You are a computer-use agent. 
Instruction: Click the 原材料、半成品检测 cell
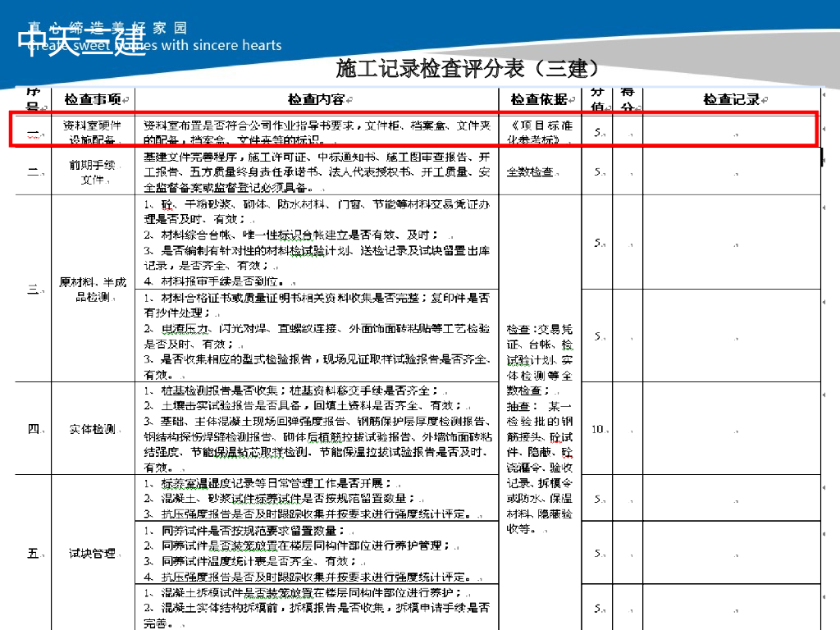click(92, 290)
